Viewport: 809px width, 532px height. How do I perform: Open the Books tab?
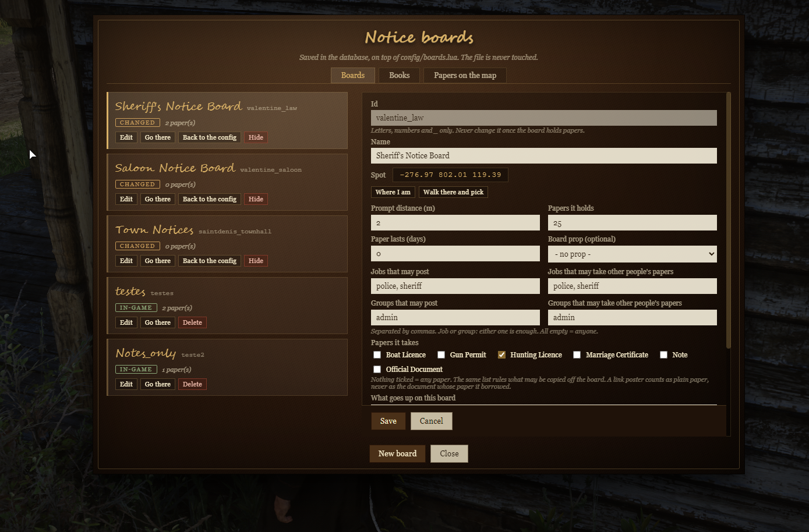coord(400,76)
